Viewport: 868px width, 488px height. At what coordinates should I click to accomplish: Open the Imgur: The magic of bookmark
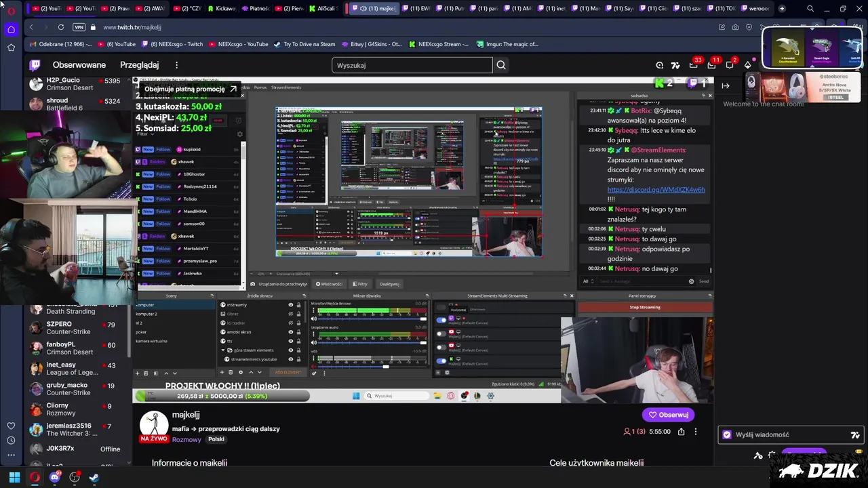[x=507, y=44]
